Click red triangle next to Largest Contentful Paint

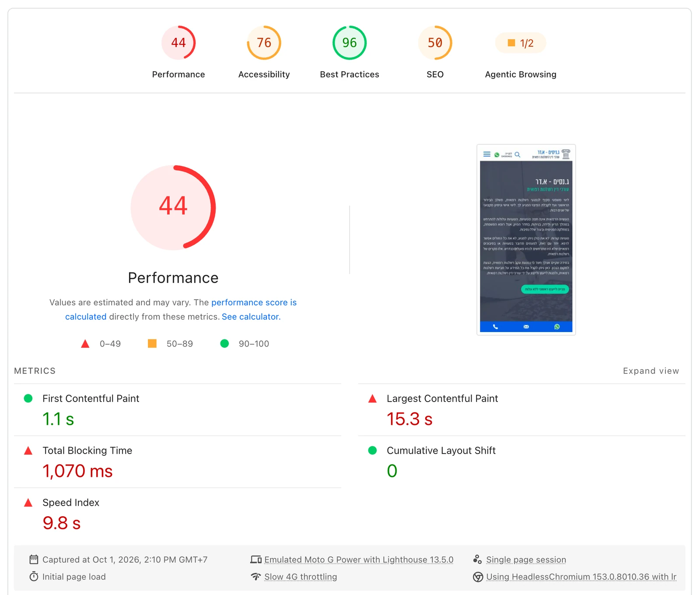pyautogui.click(x=372, y=399)
